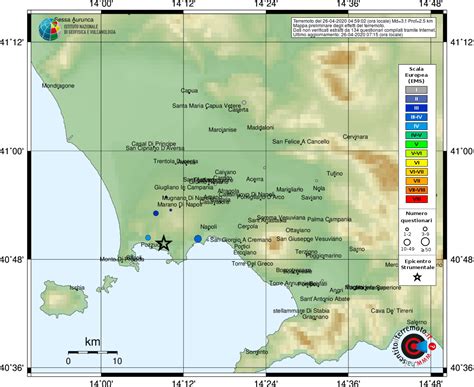Screen dimensions: 474x387
Task: Click the Cervinara label
Action: (x=355, y=137)
